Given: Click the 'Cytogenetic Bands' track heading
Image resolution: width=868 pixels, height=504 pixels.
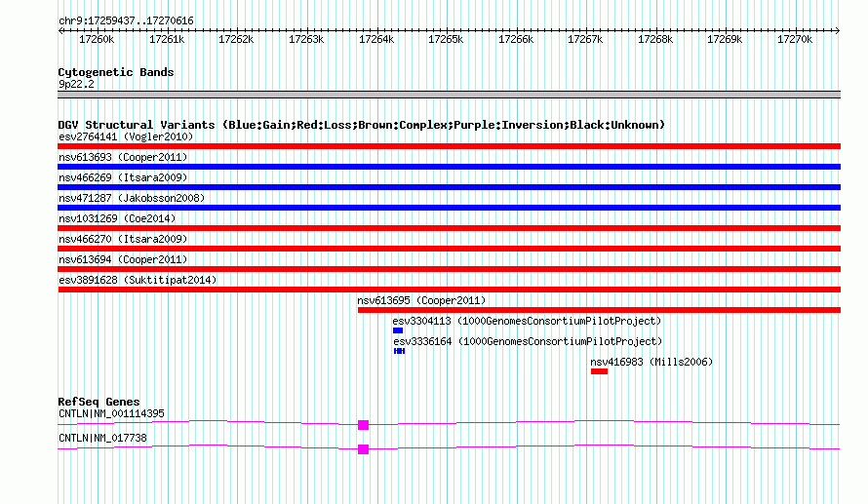Looking at the screenshot, I should click(116, 72).
